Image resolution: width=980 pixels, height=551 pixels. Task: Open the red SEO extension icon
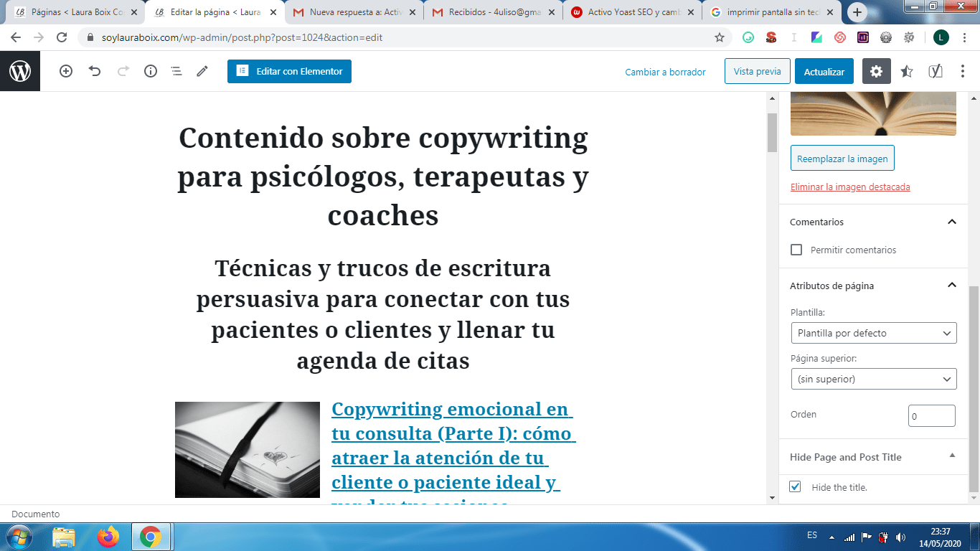pyautogui.click(x=771, y=37)
